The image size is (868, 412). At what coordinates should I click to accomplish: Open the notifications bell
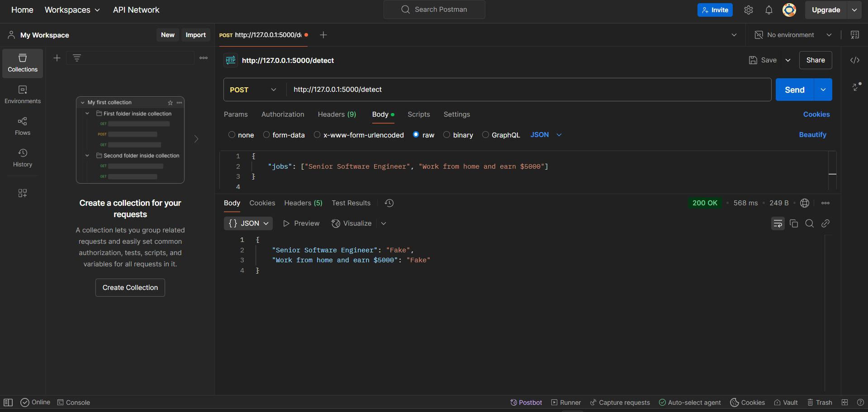pos(769,10)
